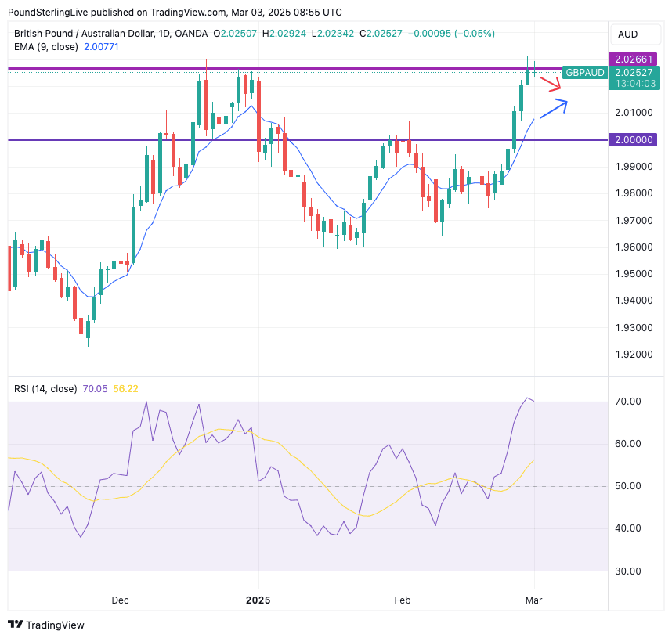The width and height of the screenshot is (672, 638).
Task: Select the 2.00000 horizontal line label
Action: [634, 139]
